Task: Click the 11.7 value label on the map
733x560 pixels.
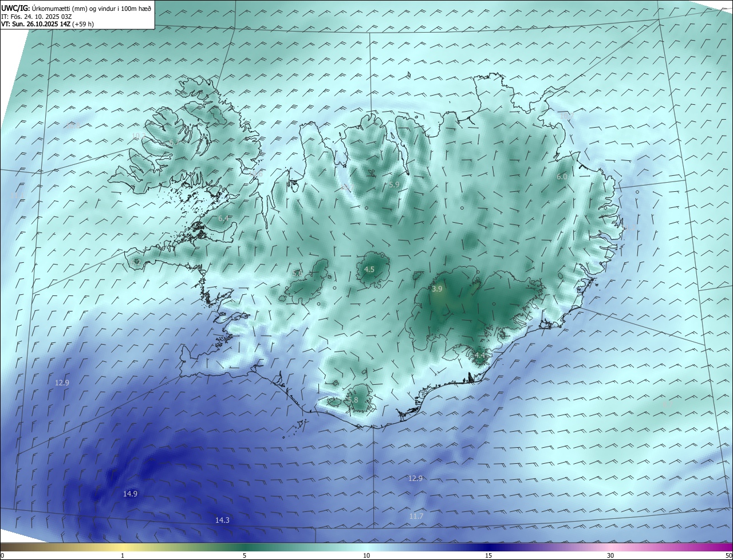Action: click(x=416, y=516)
